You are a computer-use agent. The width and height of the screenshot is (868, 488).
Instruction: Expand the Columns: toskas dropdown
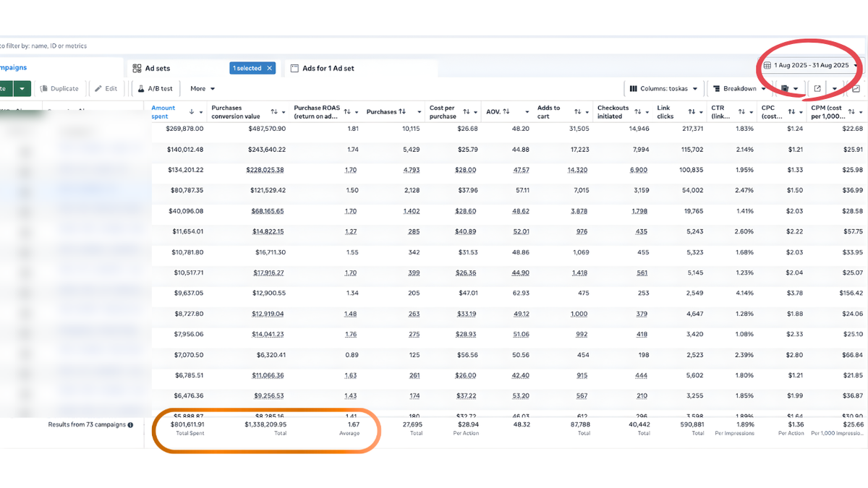coord(663,89)
